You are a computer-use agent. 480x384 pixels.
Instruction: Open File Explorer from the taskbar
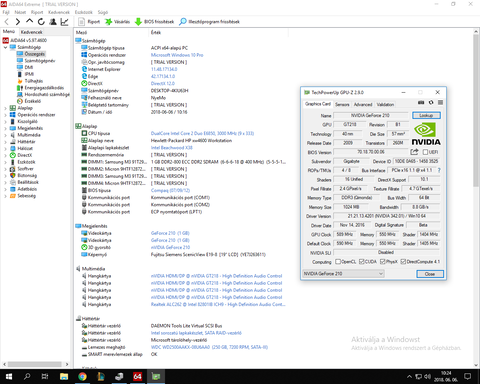(x=64, y=377)
